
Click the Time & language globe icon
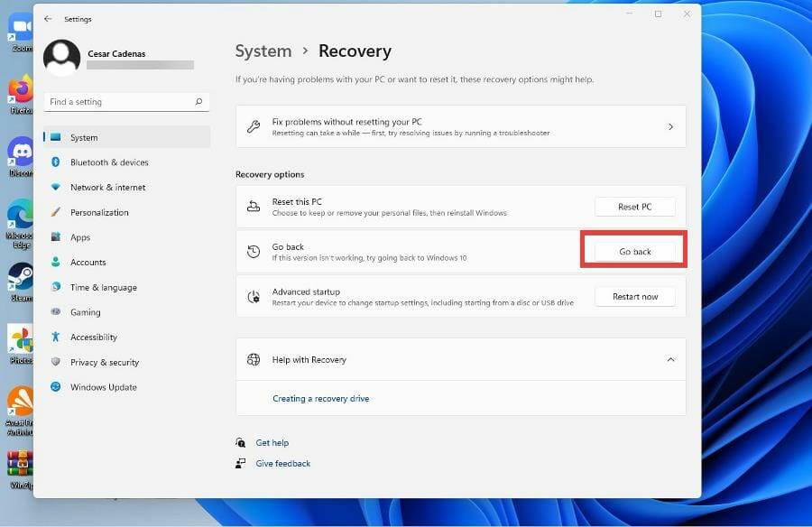(x=56, y=287)
